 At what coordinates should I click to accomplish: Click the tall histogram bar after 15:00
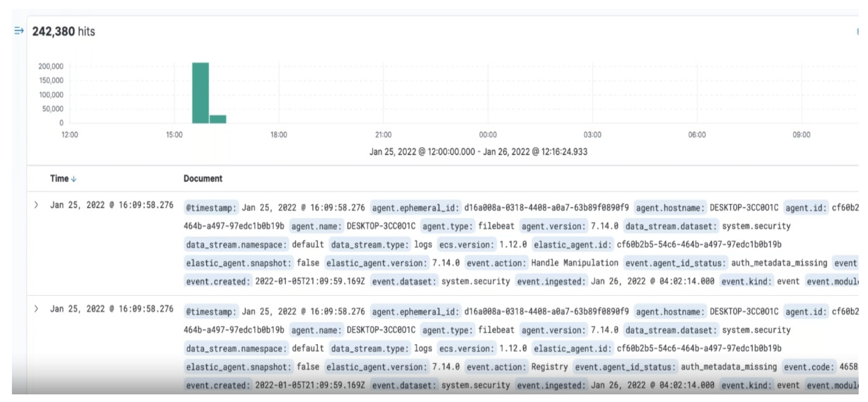(x=200, y=93)
